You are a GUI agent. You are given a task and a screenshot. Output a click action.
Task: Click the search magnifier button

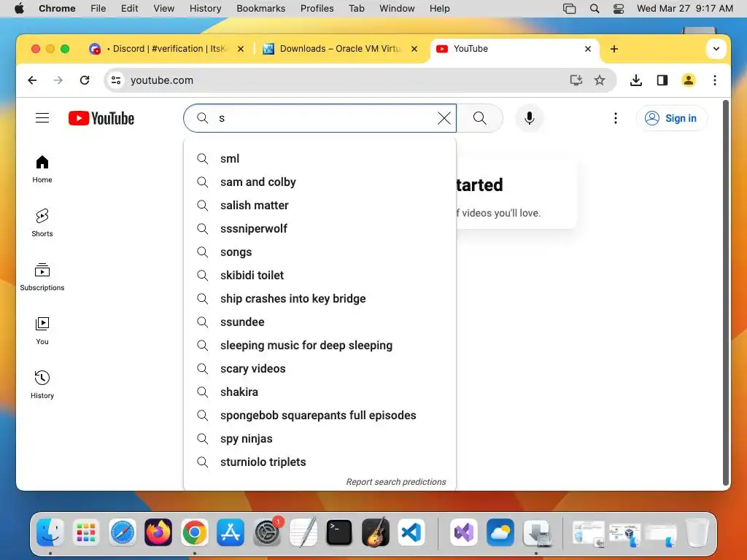click(x=480, y=118)
